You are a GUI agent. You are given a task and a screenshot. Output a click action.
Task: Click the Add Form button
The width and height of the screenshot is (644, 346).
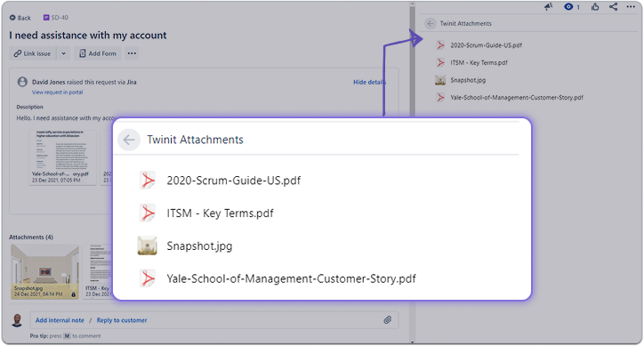tap(97, 53)
